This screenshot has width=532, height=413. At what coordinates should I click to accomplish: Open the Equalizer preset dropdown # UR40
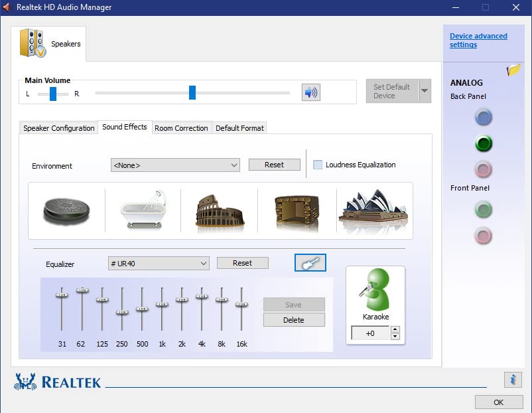(x=159, y=263)
